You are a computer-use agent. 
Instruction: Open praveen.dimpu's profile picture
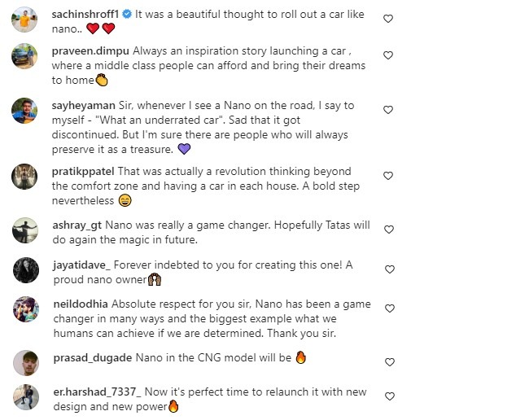click(x=24, y=56)
